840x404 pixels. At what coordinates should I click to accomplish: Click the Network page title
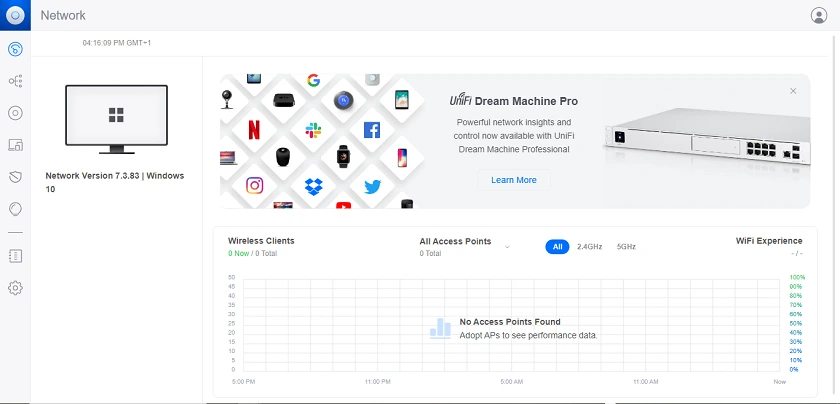pos(63,15)
